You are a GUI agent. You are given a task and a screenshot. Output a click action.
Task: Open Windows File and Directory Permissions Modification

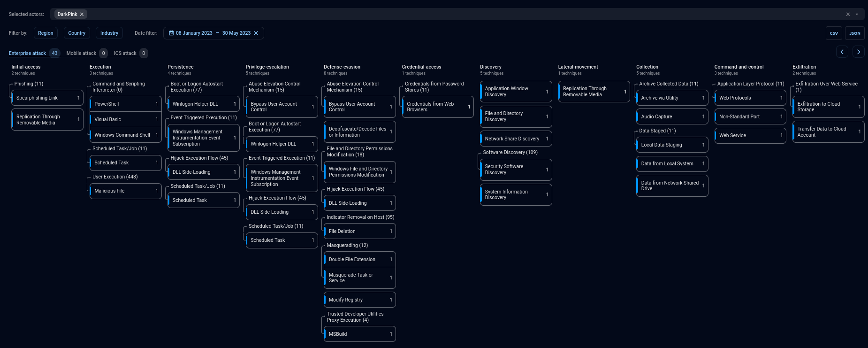(360, 172)
